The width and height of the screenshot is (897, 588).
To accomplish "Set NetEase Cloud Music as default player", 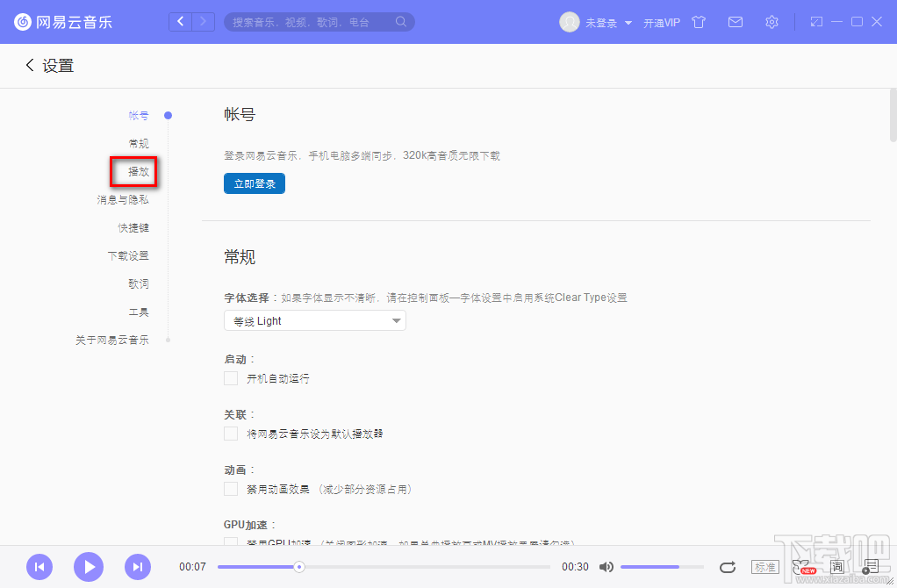I will click(x=230, y=434).
